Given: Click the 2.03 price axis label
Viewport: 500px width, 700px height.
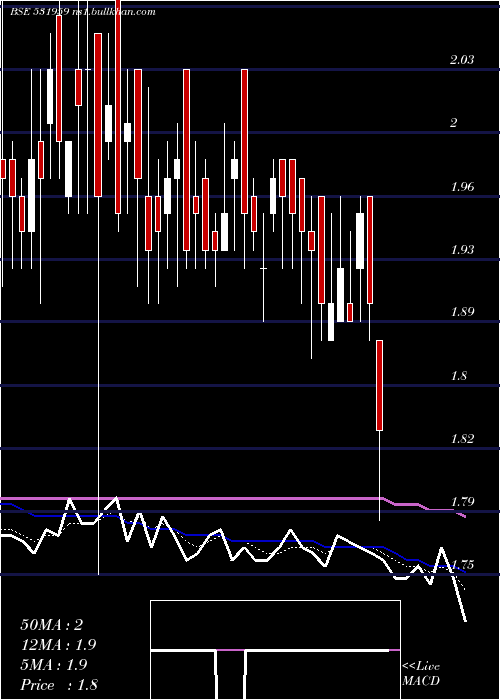Looking at the screenshot, I should [462, 59].
